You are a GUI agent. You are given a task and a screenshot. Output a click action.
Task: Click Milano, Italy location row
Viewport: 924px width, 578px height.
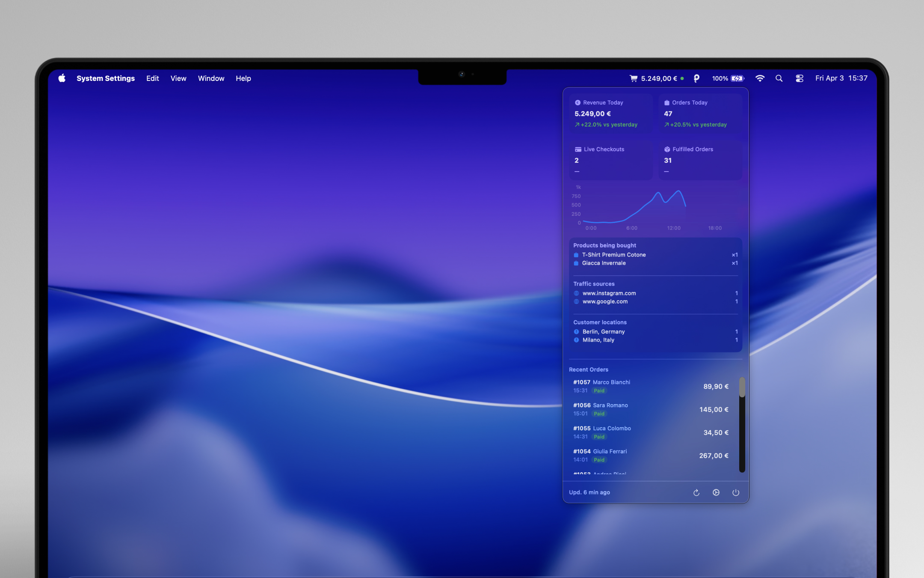[655, 340]
